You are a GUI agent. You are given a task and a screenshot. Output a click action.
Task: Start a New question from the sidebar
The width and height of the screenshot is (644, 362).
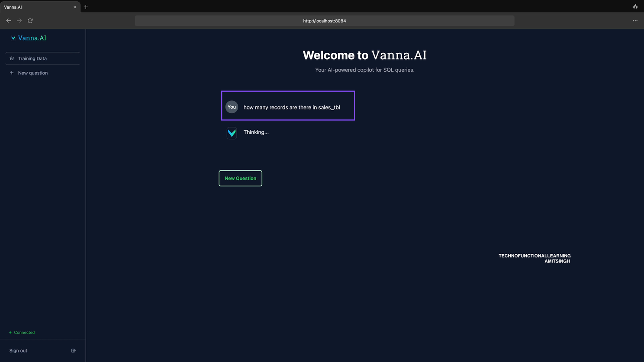[x=43, y=73]
